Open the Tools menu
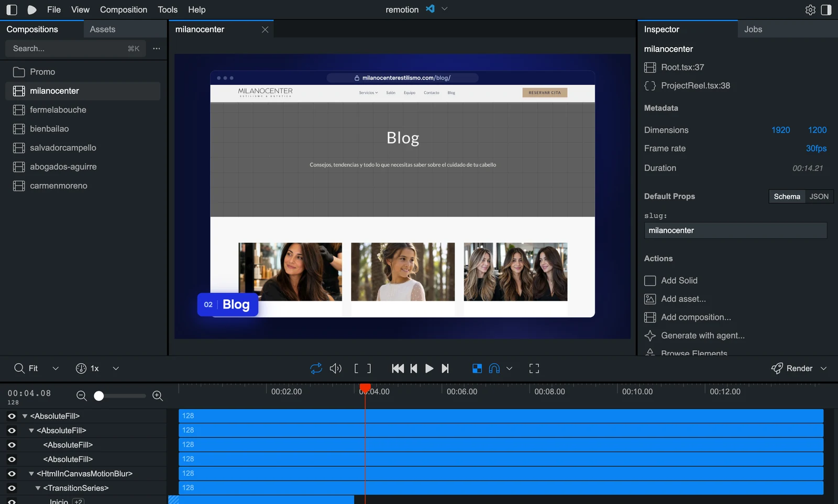The width and height of the screenshot is (838, 504). coord(168,9)
